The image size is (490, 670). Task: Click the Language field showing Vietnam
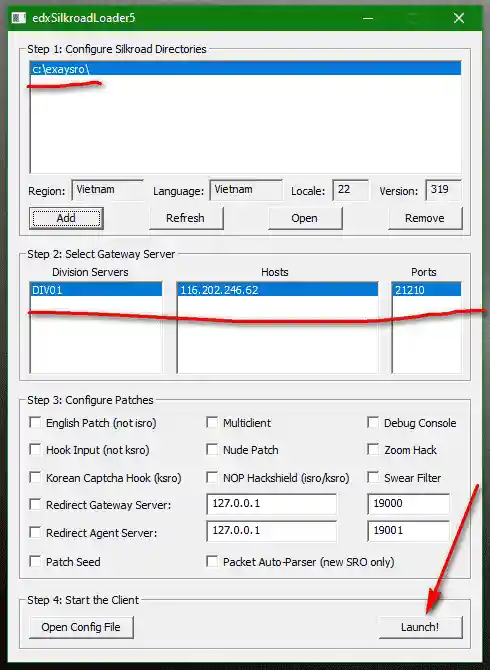tap(246, 190)
